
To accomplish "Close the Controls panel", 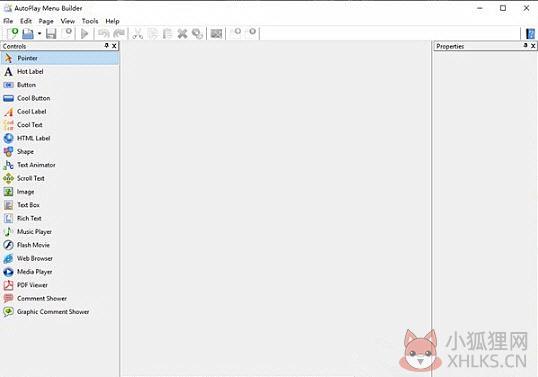I will (x=114, y=46).
